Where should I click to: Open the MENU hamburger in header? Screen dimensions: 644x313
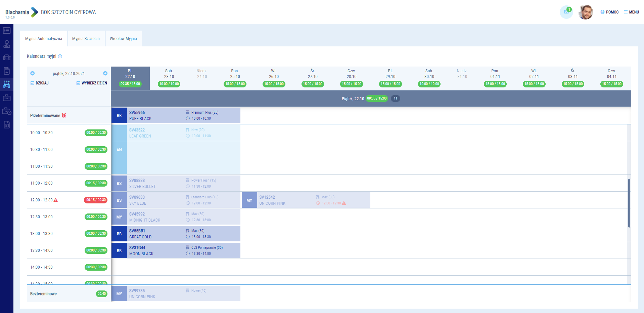[631, 12]
